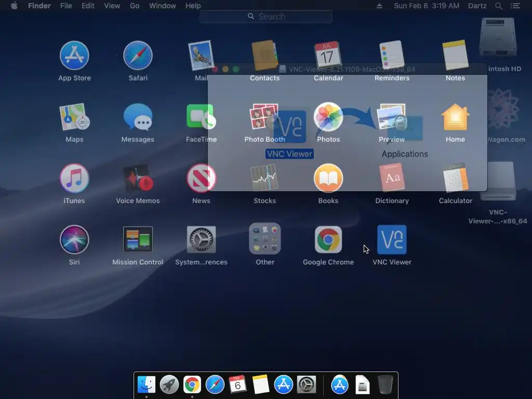
Task: Open the disk image file icon in Dock
Action: click(362, 384)
